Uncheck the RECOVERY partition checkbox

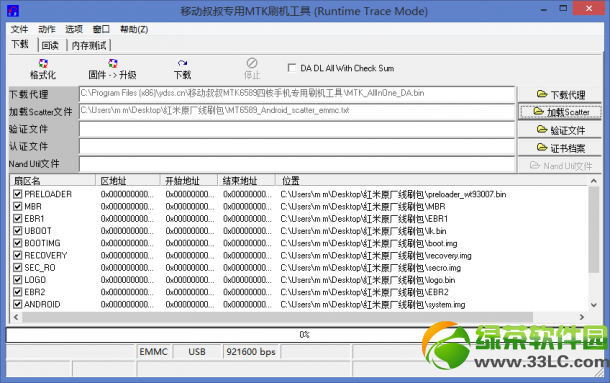pos(18,255)
